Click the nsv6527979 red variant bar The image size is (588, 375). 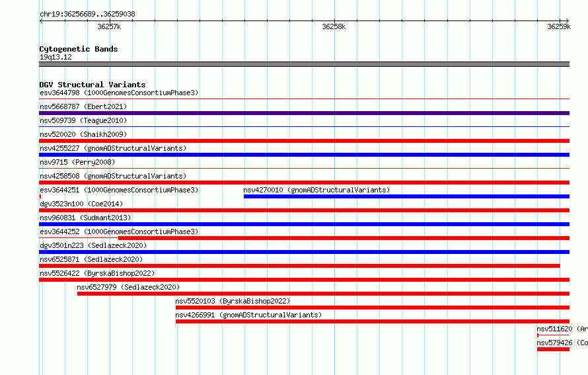point(323,294)
